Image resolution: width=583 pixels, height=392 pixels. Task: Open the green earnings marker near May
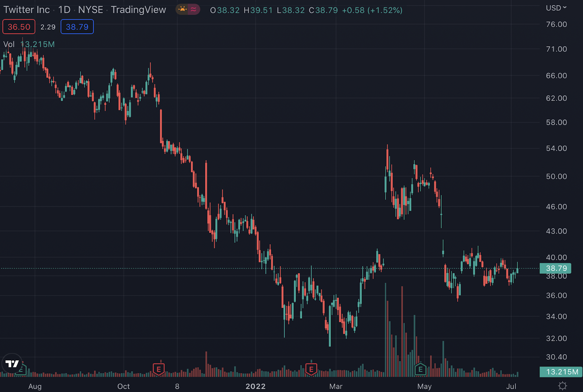(420, 369)
